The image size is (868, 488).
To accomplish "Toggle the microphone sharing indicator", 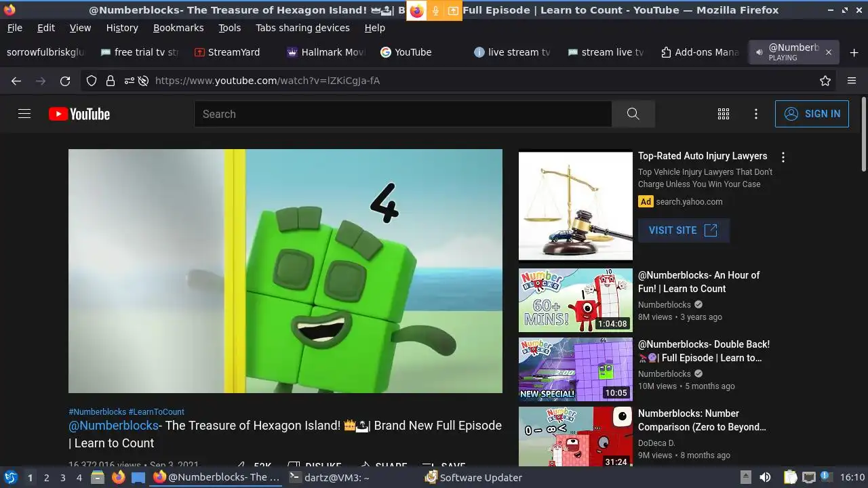I will click(435, 11).
